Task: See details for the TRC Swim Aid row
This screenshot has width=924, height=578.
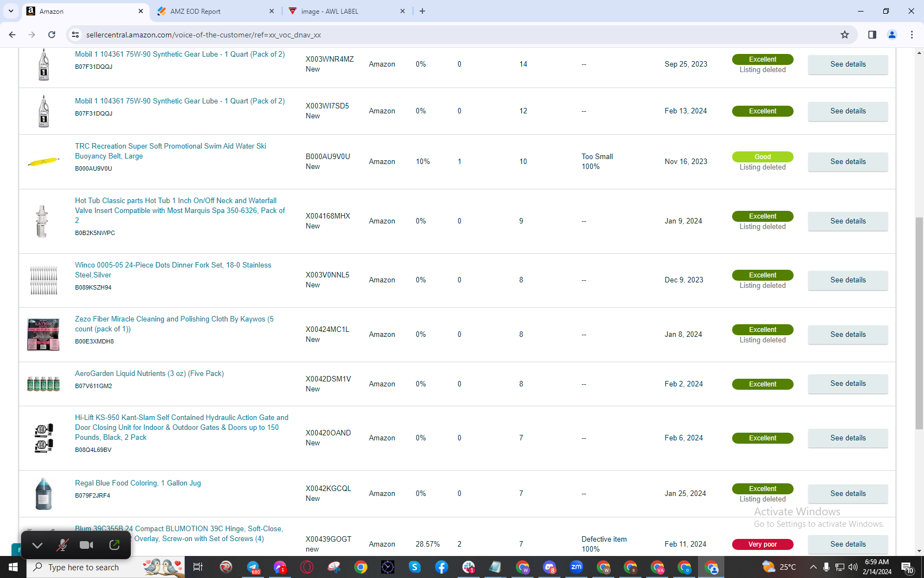Action: tap(848, 161)
